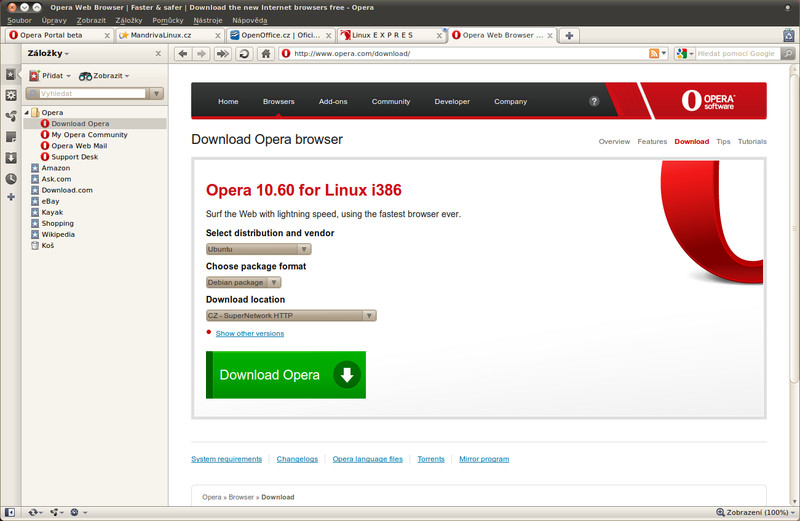Click the Show other versions link

pos(249,333)
